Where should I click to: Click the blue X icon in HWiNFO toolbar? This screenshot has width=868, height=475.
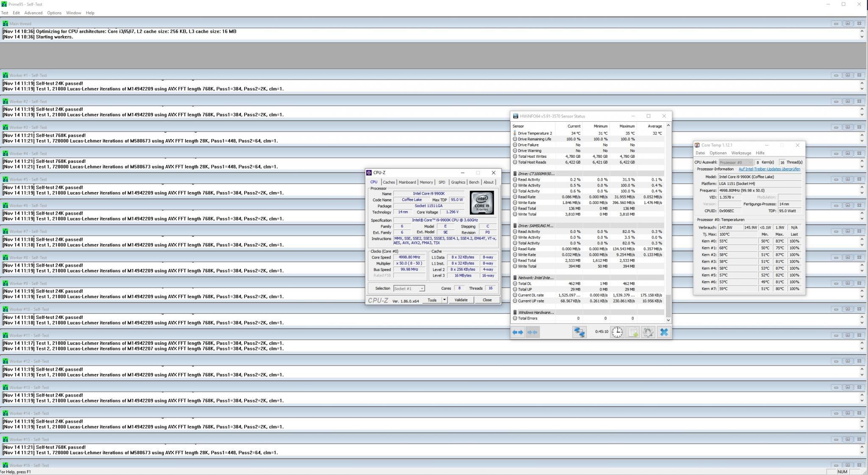664,332
